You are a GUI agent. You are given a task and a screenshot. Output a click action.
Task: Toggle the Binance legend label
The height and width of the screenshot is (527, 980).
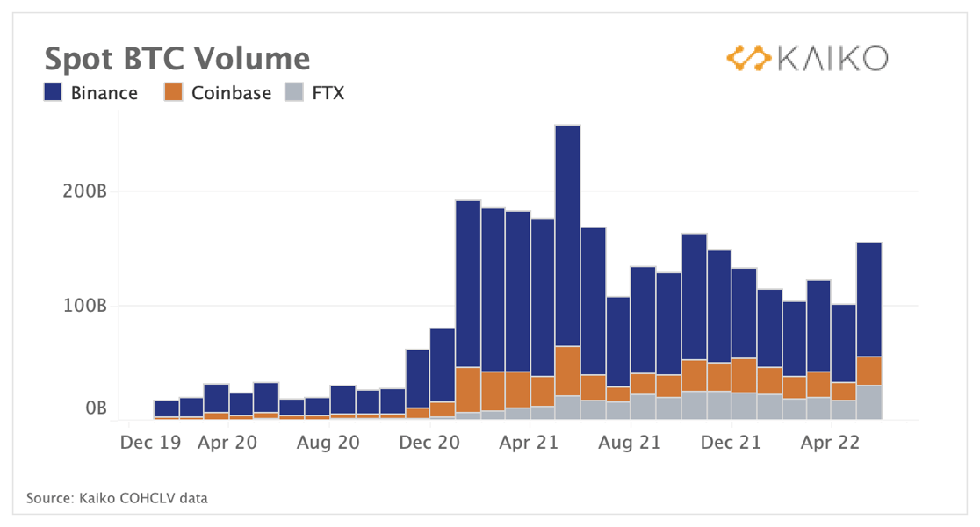104,93
